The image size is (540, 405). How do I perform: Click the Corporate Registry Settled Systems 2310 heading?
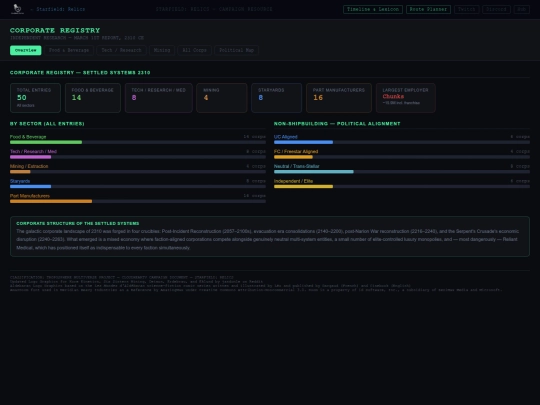(x=80, y=73)
